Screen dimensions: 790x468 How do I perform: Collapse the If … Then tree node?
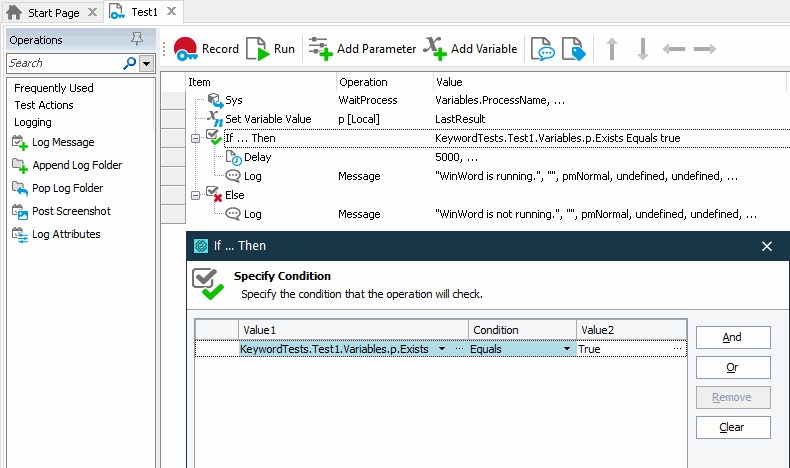[195, 138]
